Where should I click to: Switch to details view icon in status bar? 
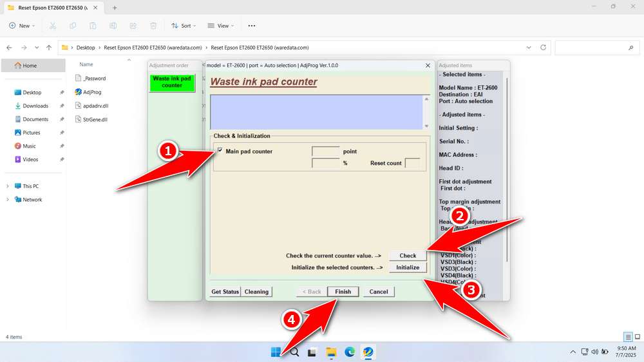pyautogui.click(x=628, y=337)
